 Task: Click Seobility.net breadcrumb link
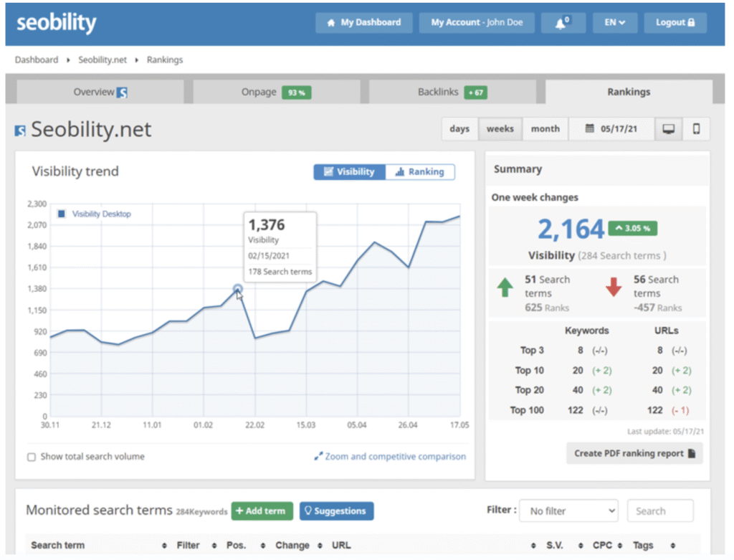pos(103,60)
